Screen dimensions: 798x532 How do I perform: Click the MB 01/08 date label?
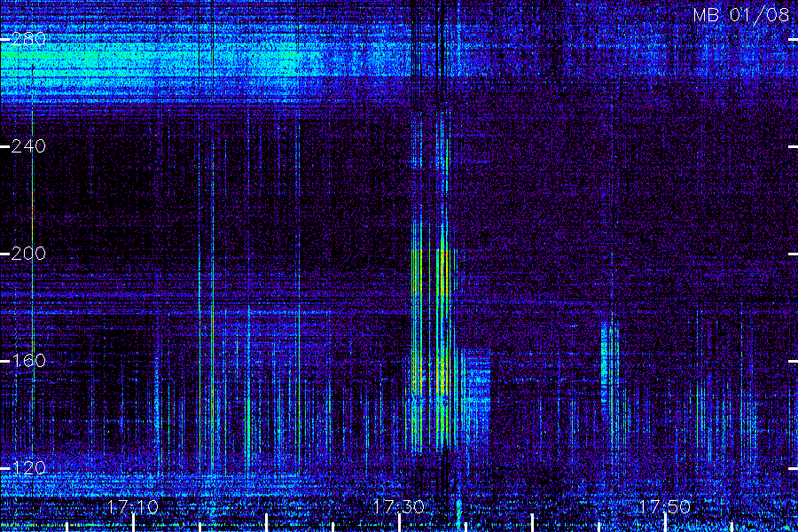tap(741, 15)
